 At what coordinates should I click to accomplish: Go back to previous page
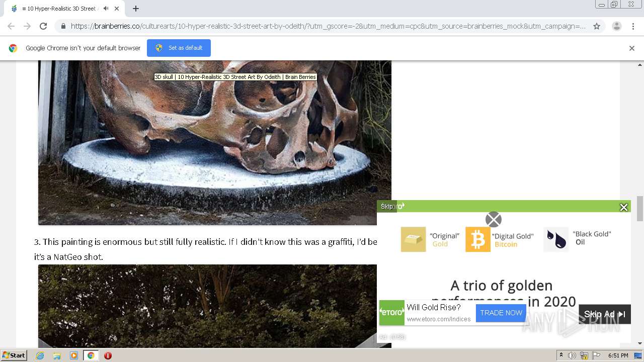pos(11,26)
